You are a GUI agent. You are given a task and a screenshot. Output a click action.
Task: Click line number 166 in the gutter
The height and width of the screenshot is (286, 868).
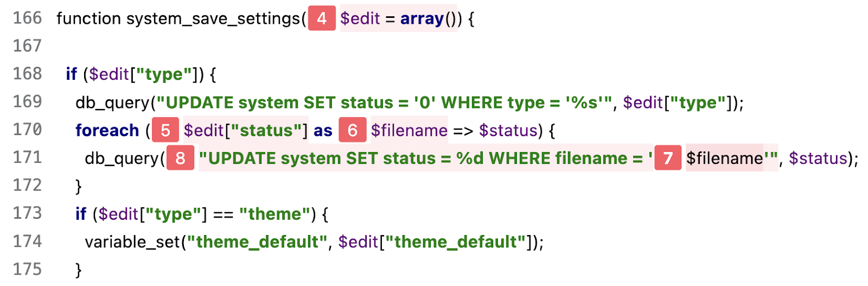click(27, 18)
